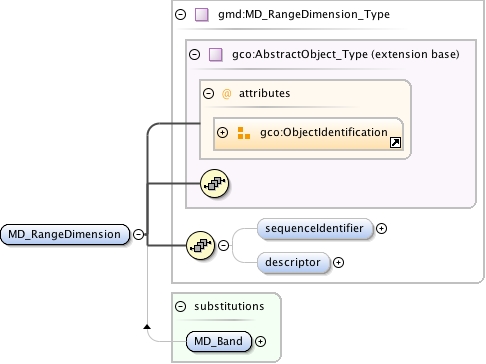Collapse the sequence containing sequenceIdentifier and descriptor

click(223, 246)
